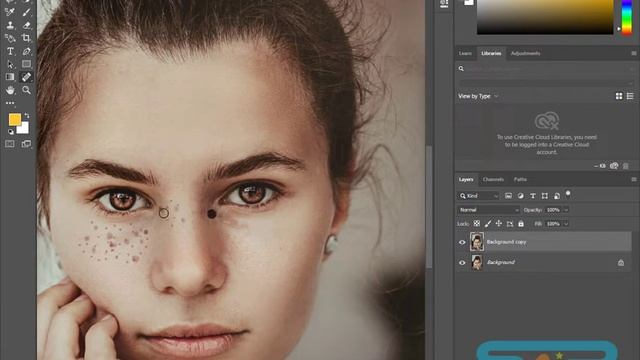This screenshot has height=360, width=640.
Task: Filter layers by pixel layers
Action: click(x=508, y=196)
